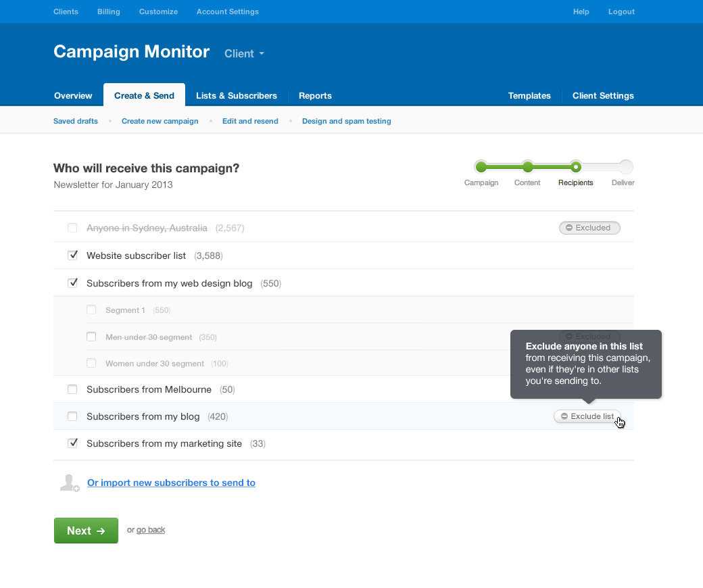The width and height of the screenshot is (703, 588).
Task: Select the Recipients step in progress bar
Action: tap(576, 167)
